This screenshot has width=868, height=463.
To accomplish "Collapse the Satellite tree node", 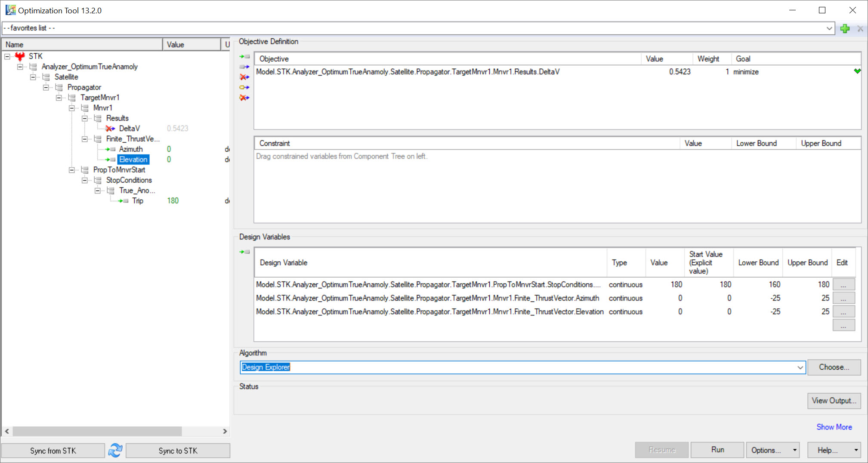I will click(33, 77).
